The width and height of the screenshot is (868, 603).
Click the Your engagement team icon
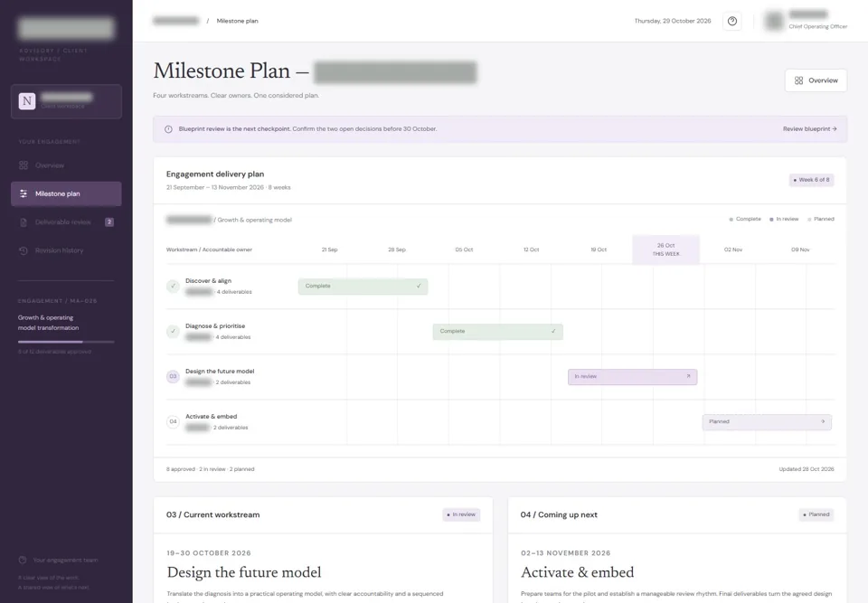(23, 561)
